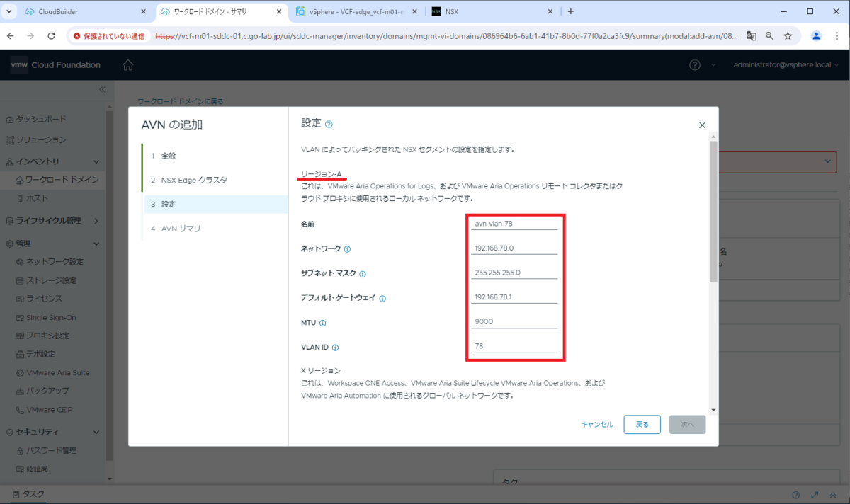Image resolution: width=850 pixels, height=504 pixels.
Task: Click the ワークロード ドメインに戻る link
Action: (180, 101)
